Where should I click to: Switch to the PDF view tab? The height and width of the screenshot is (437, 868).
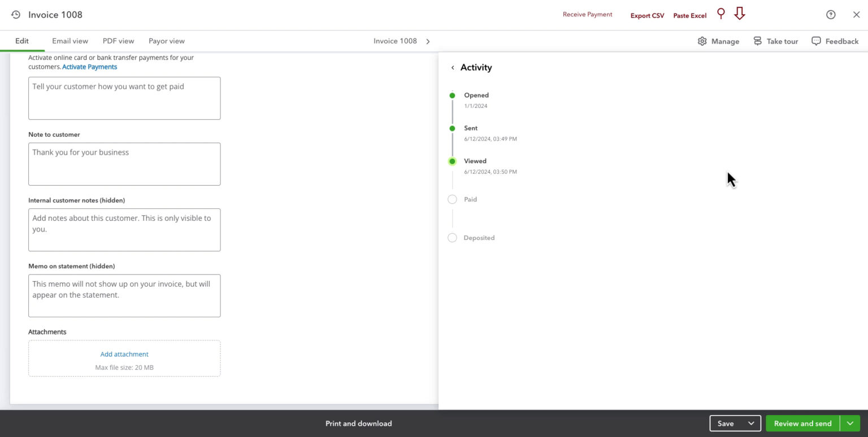tap(119, 41)
